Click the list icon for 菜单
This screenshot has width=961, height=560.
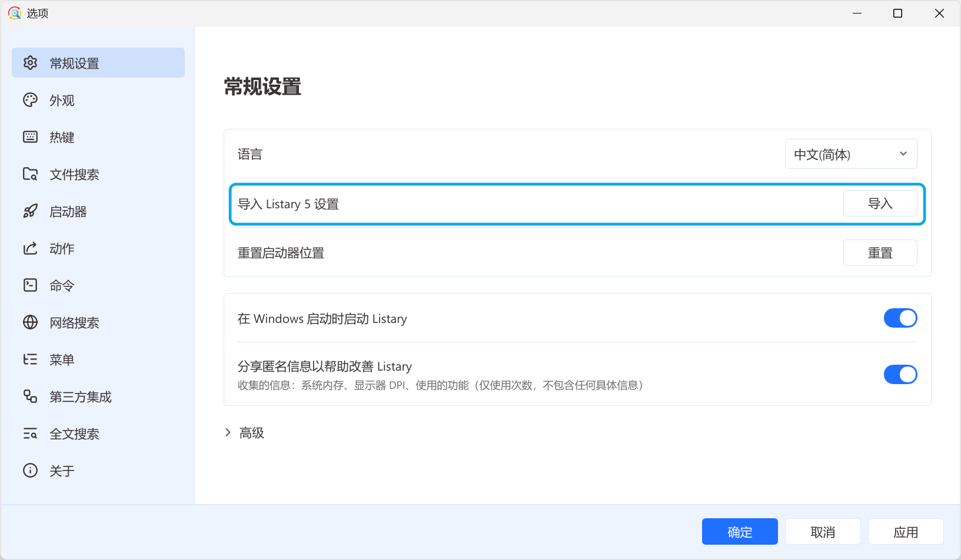pos(30,359)
